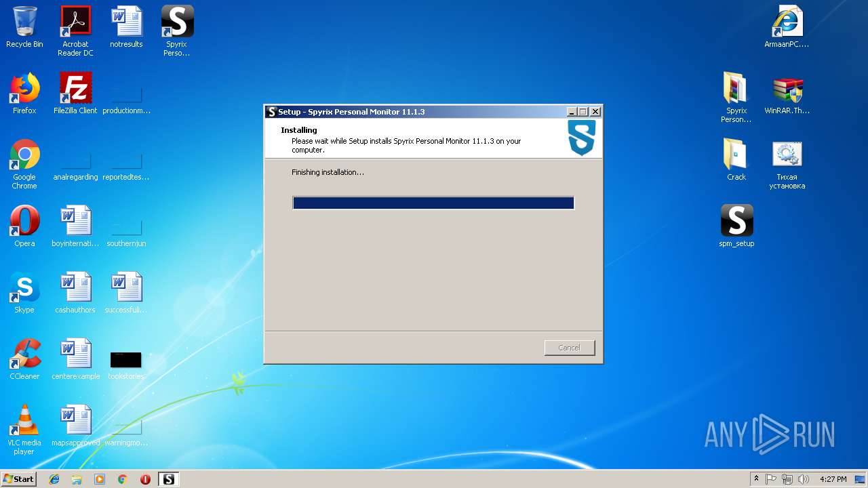The image size is (868, 488).
Task: Select the Firefox desktop icon
Action: click(x=24, y=94)
